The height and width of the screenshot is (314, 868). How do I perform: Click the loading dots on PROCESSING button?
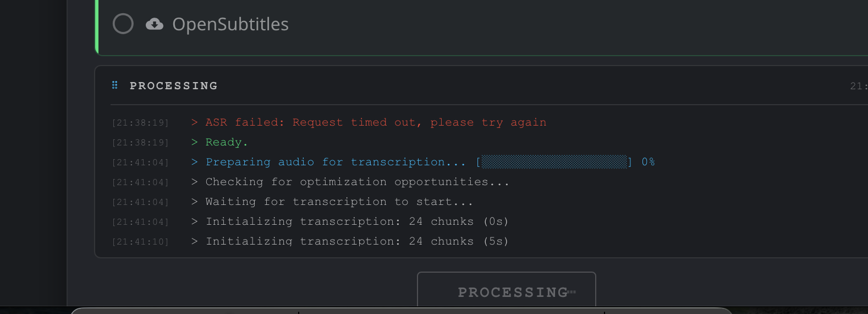tap(572, 292)
